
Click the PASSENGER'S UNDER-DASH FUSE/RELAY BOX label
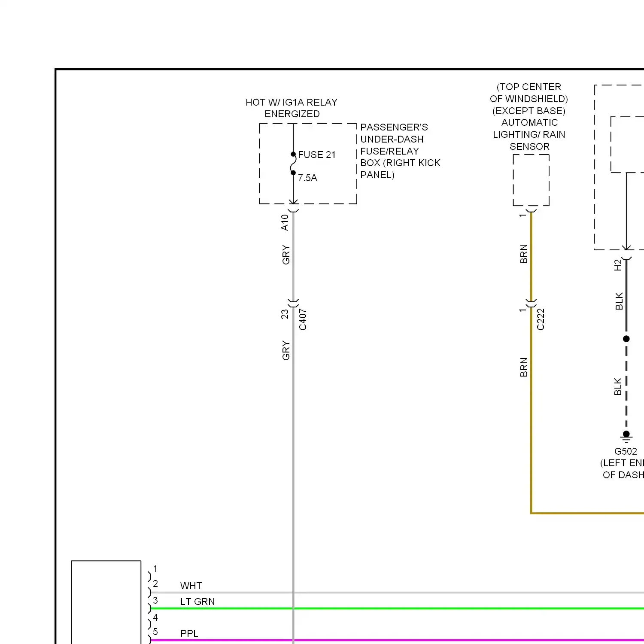400,151
